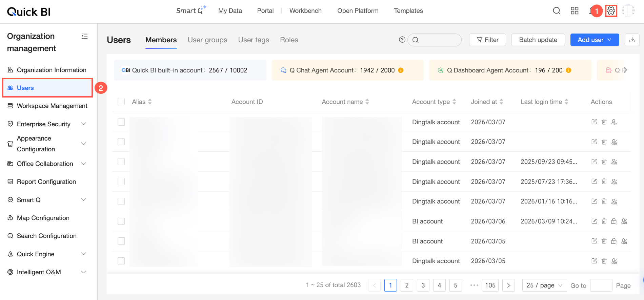Open the apps grid icon in header

tap(575, 11)
